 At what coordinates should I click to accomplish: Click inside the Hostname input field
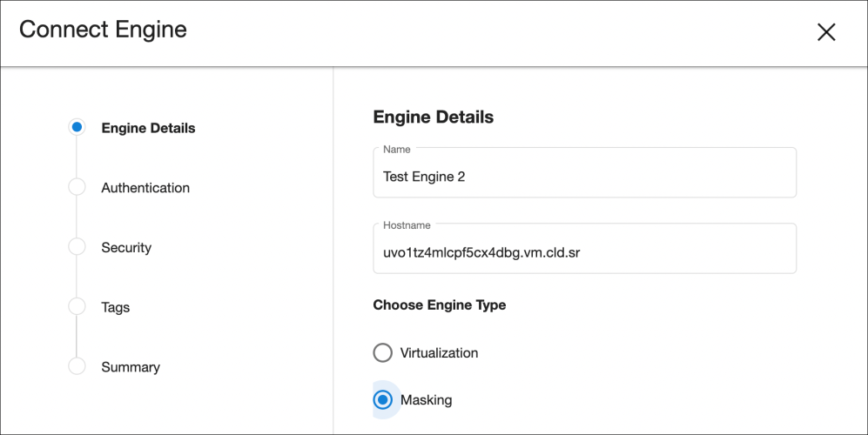click(x=584, y=253)
